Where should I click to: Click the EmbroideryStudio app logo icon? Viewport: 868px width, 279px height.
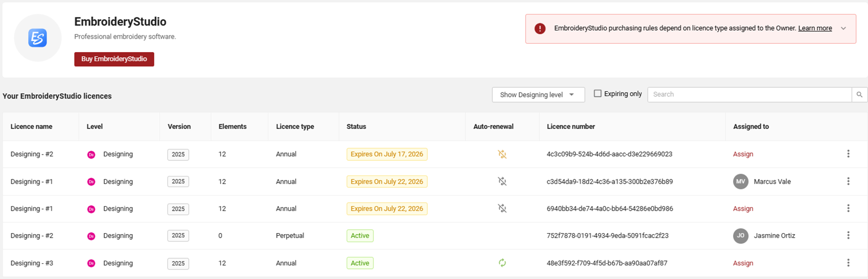[x=38, y=38]
